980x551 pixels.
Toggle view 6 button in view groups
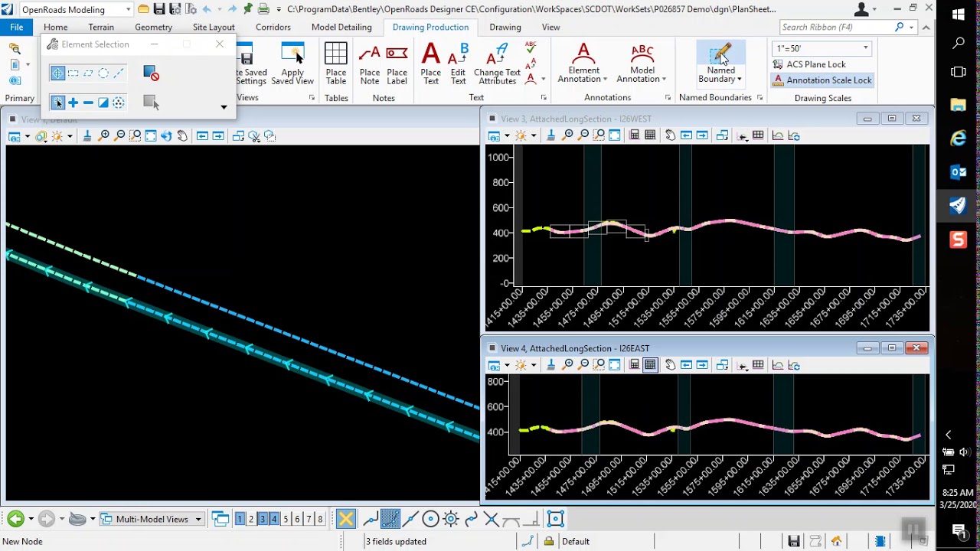click(297, 519)
